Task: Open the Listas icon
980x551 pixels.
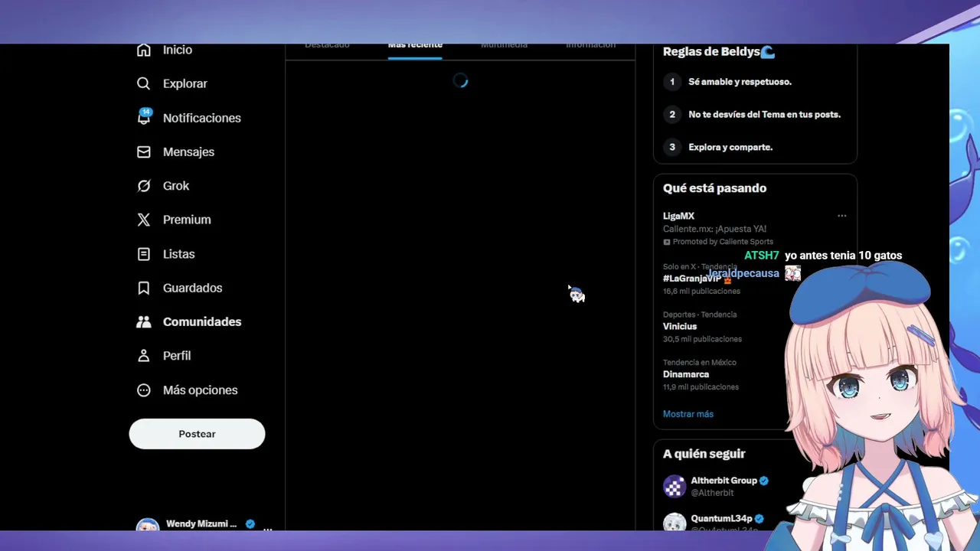Action: click(143, 253)
